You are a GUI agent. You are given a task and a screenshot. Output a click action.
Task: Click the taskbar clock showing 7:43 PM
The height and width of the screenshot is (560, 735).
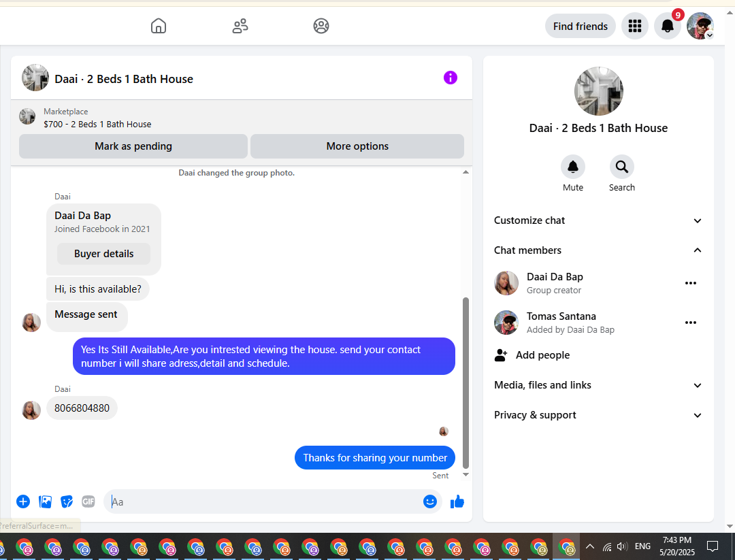(x=677, y=546)
